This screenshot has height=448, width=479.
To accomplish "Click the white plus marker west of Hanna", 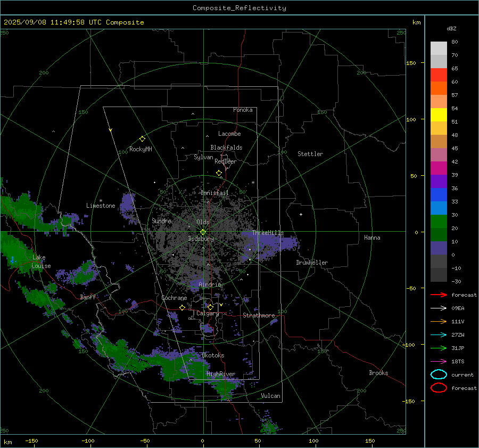I will tap(301, 214).
